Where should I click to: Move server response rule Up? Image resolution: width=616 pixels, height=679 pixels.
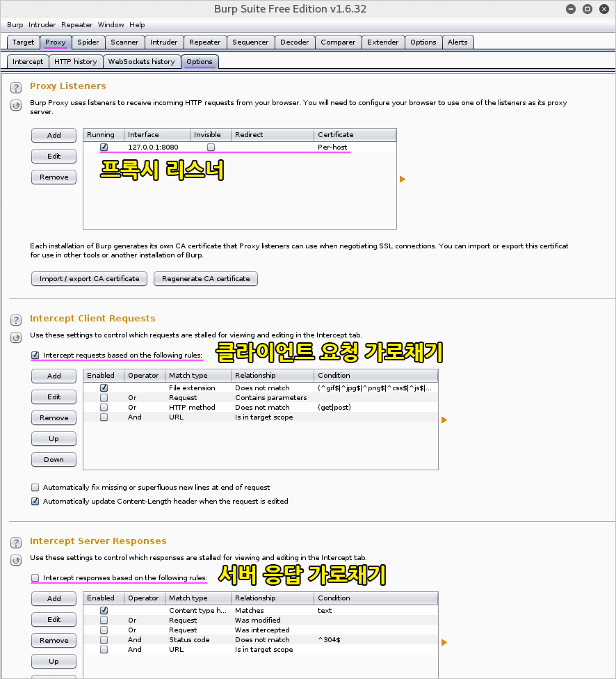(x=54, y=661)
